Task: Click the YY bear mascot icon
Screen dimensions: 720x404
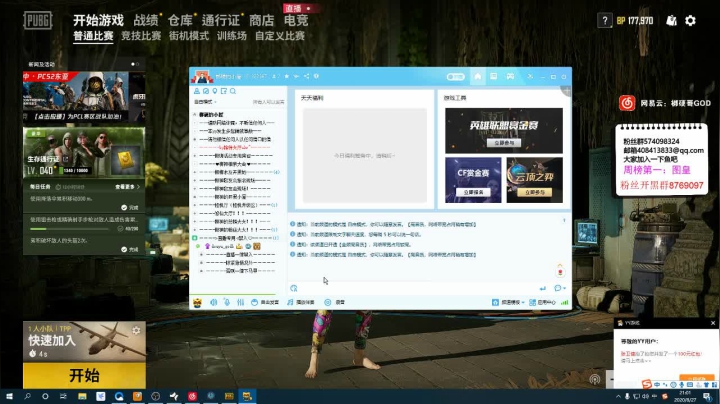Action: click(197, 303)
